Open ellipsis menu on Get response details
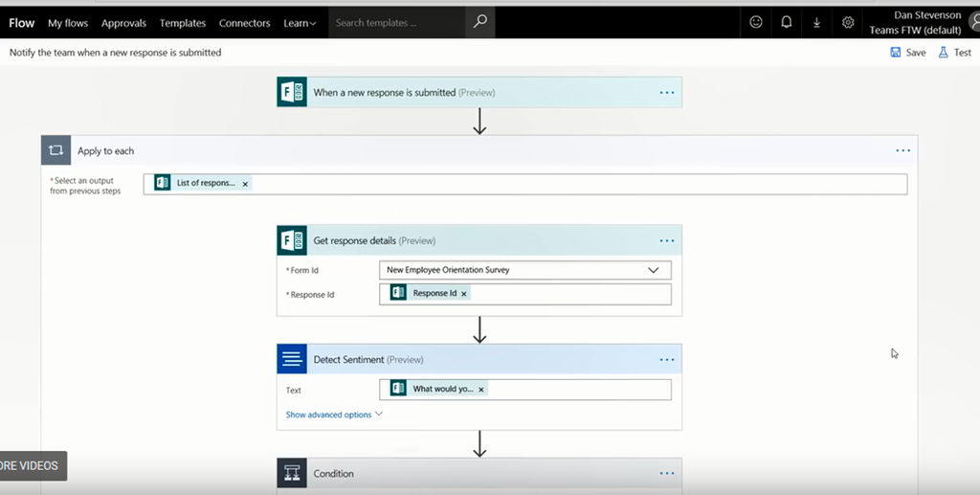This screenshot has height=495, width=980. pos(667,240)
